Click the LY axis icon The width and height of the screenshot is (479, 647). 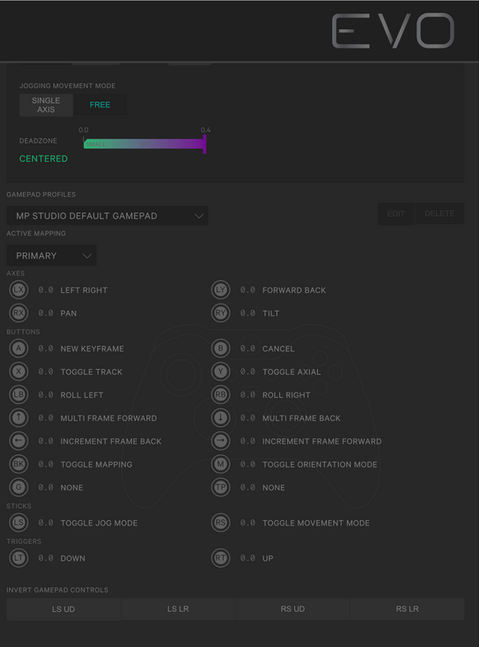tap(221, 290)
